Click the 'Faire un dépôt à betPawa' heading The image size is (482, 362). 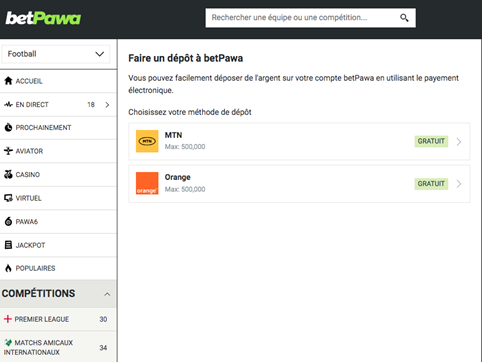click(186, 58)
